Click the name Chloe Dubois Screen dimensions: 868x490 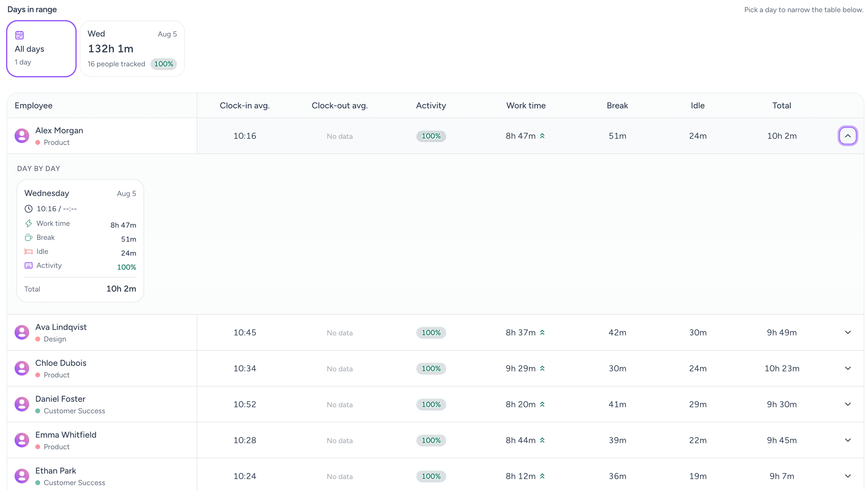pyautogui.click(x=61, y=363)
